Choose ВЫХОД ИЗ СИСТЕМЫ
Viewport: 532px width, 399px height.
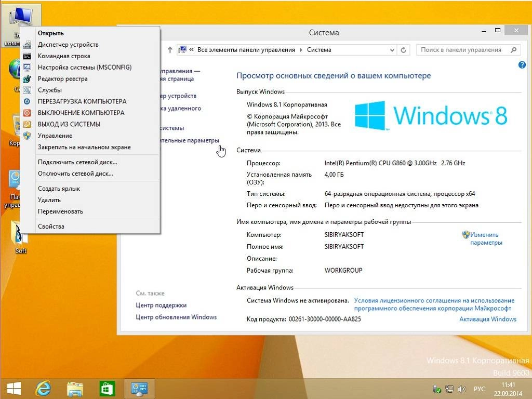[69, 124]
